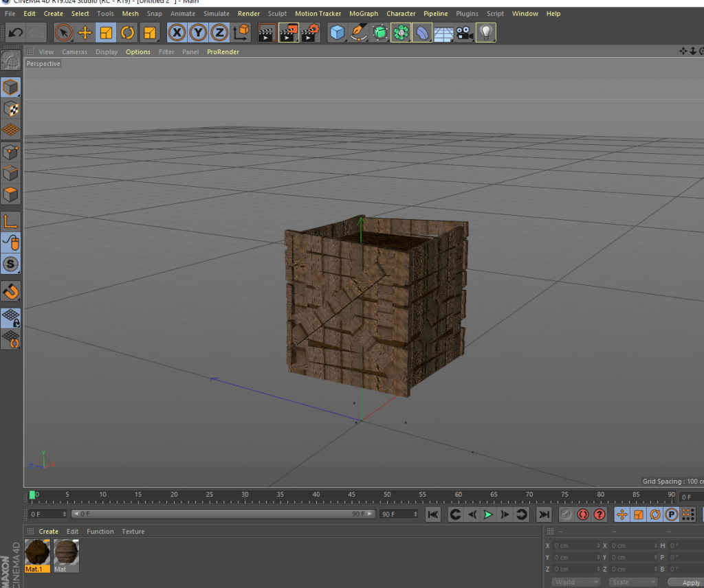This screenshot has height=588, width=704.
Task: Open the World coordinate system dropdown
Action: 575,582
